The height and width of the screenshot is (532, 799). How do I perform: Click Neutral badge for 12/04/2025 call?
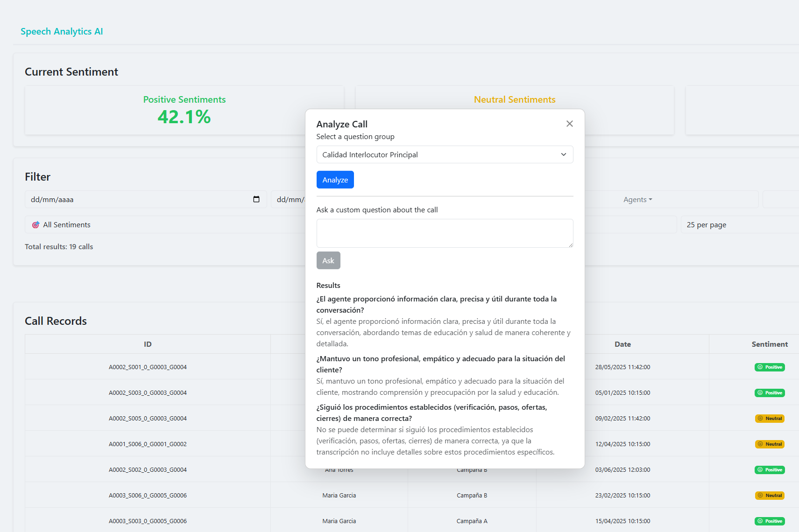click(770, 444)
